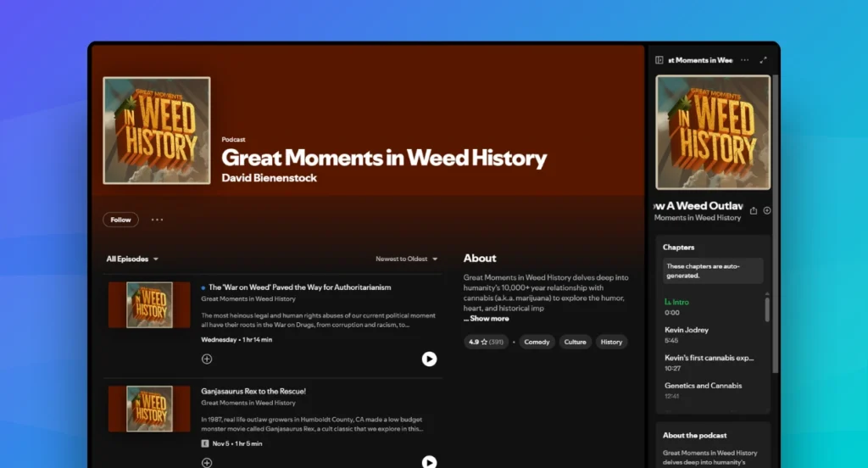Play the Ganjasaurus Rex episode
This screenshot has width=868, height=468.
[429, 462]
